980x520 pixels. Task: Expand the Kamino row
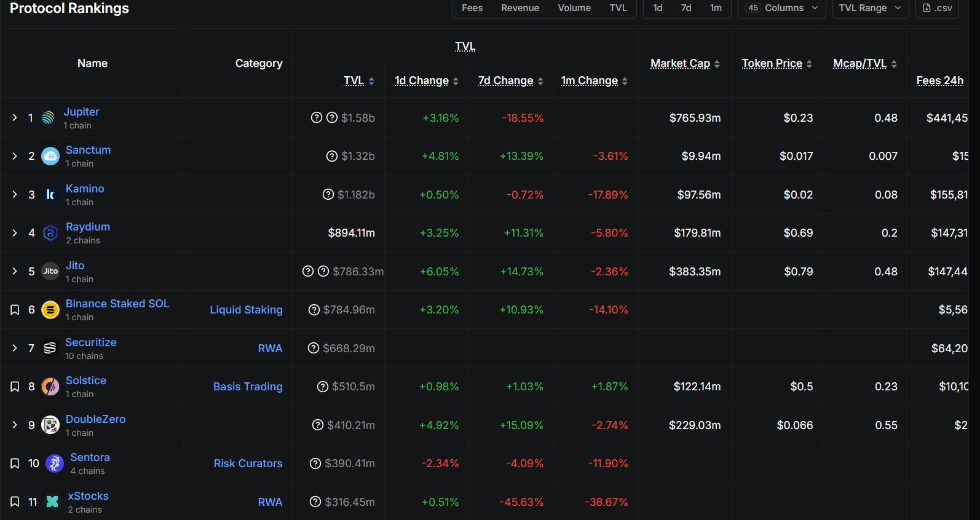[15, 194]
